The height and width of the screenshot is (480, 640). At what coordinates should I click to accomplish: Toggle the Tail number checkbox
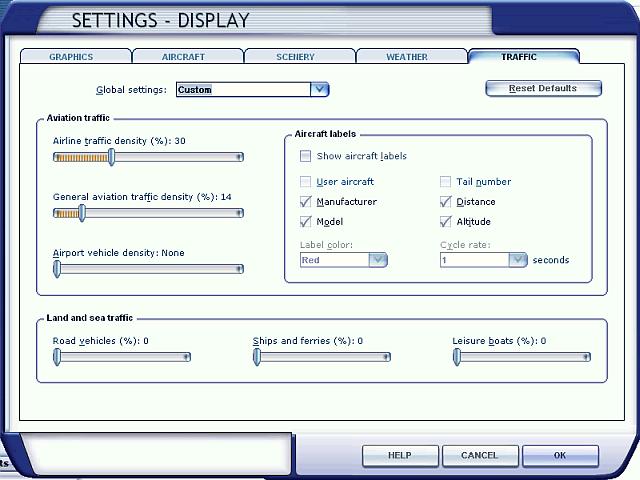point(446,182)
